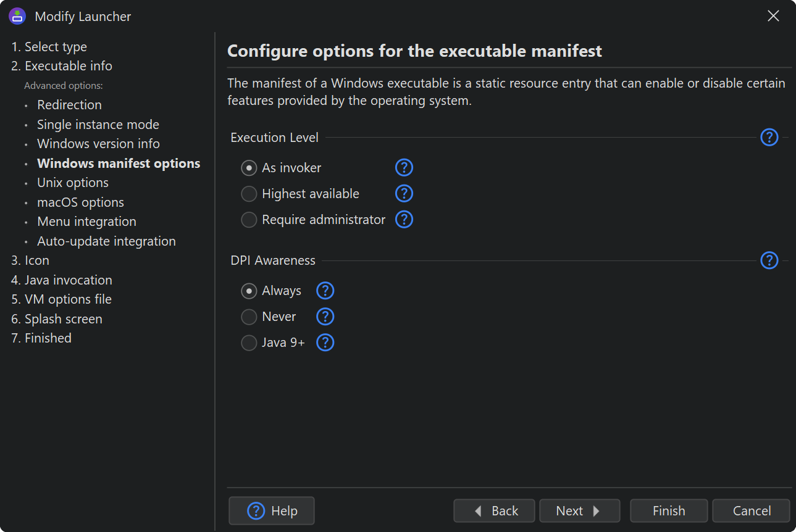
Task: Jump to Splash screen step
Action: [x=57, y=319]
